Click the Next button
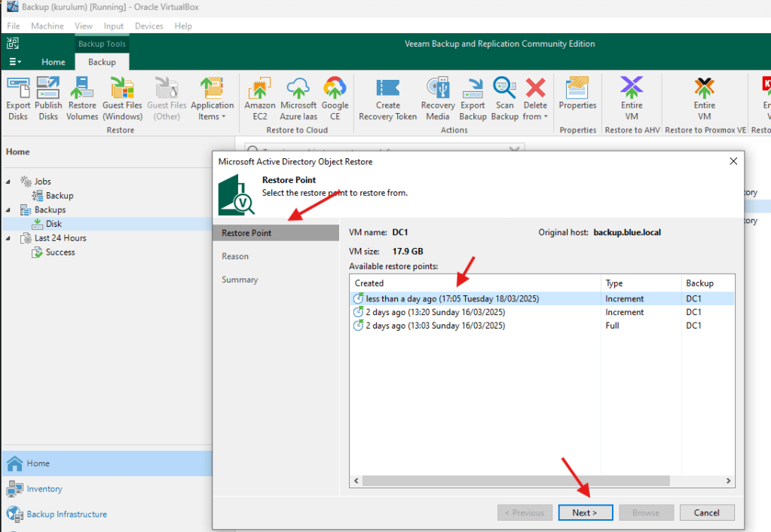 584,512
